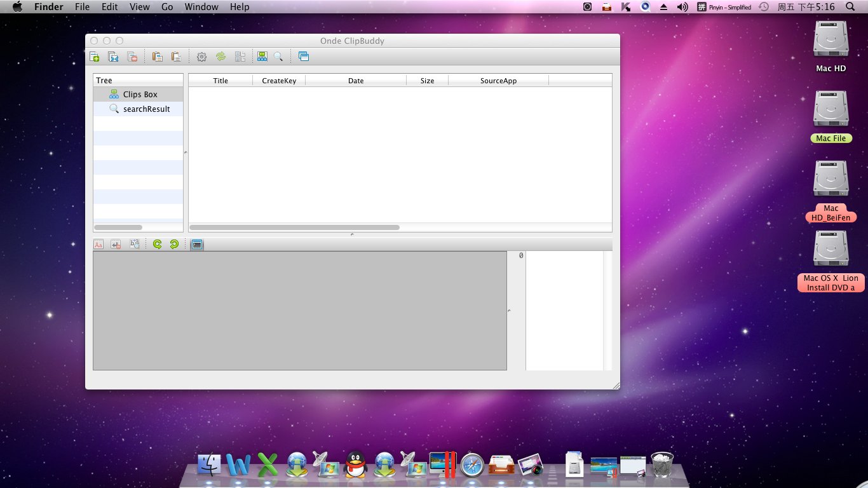Open the File menu
Viewport: 868px width, 488px height.
click(82, 7)
